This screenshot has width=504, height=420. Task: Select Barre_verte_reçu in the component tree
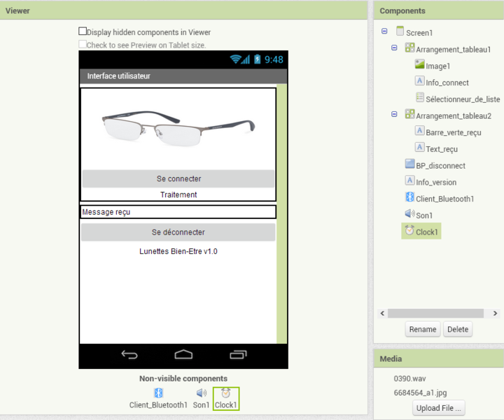453,132
